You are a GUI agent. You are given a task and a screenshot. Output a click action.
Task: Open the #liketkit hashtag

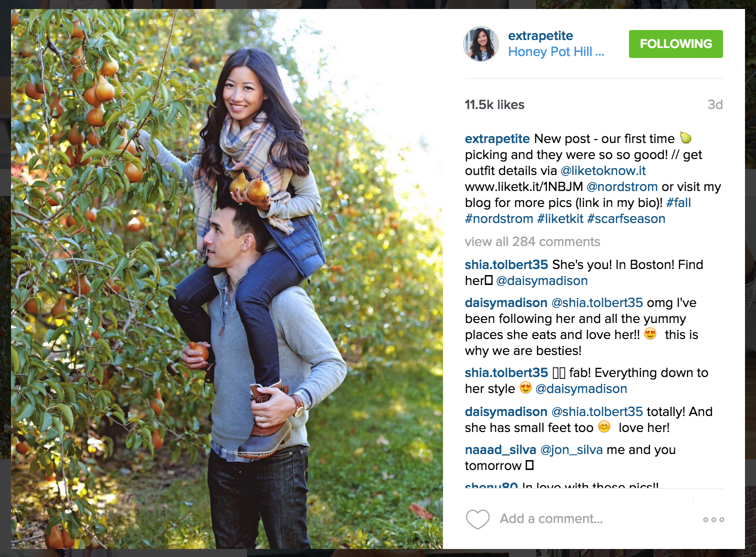560,219
